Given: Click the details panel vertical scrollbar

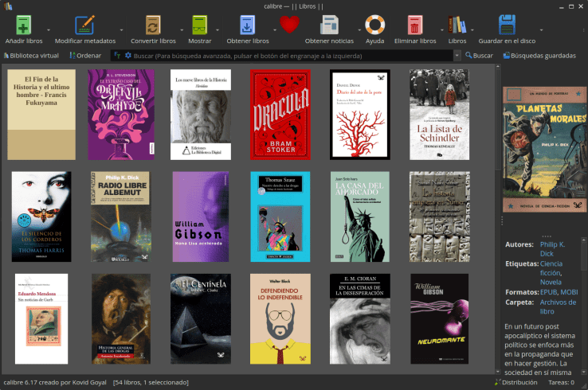Looking at the screenshot, I should click(583, 306).
